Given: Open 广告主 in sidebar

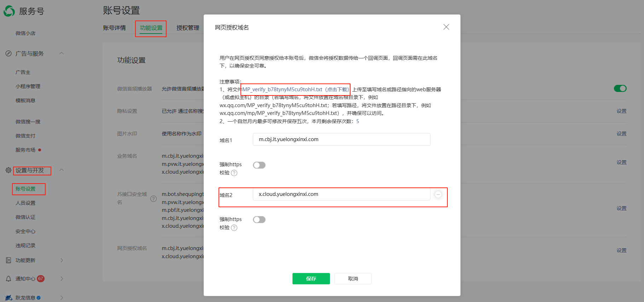Looking at the screenshot, I should (23, 72).
